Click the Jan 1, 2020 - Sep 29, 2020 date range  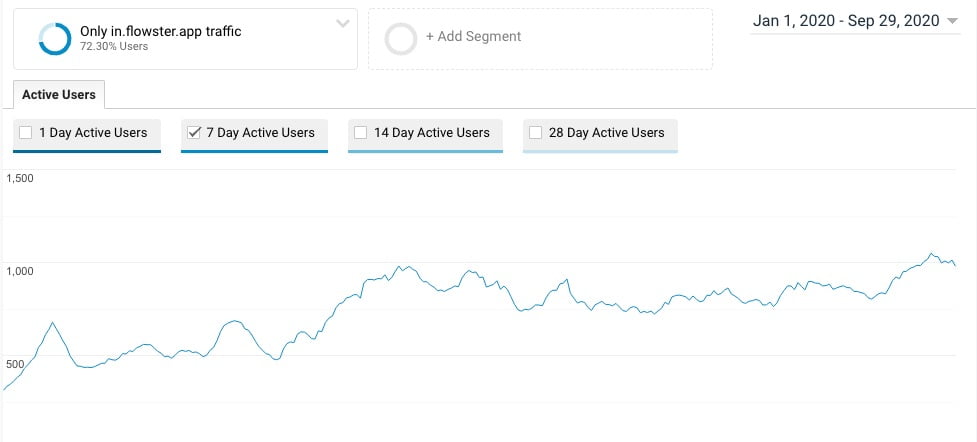pos(846,21)
